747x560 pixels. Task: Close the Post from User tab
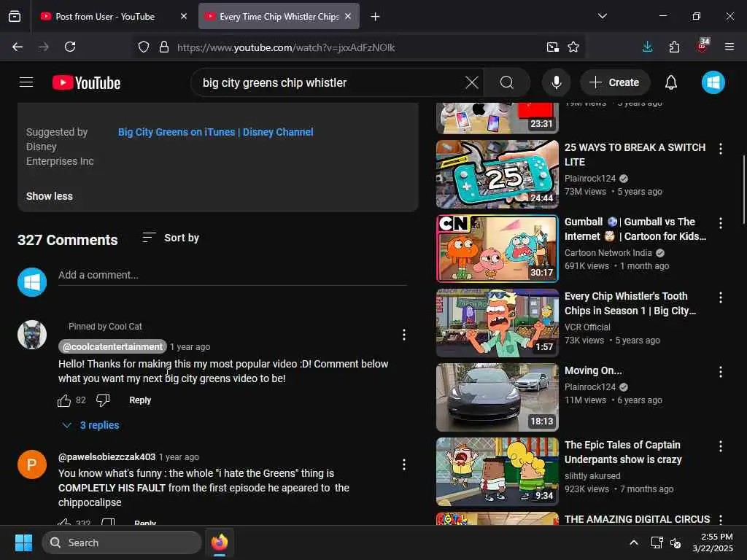184,16
